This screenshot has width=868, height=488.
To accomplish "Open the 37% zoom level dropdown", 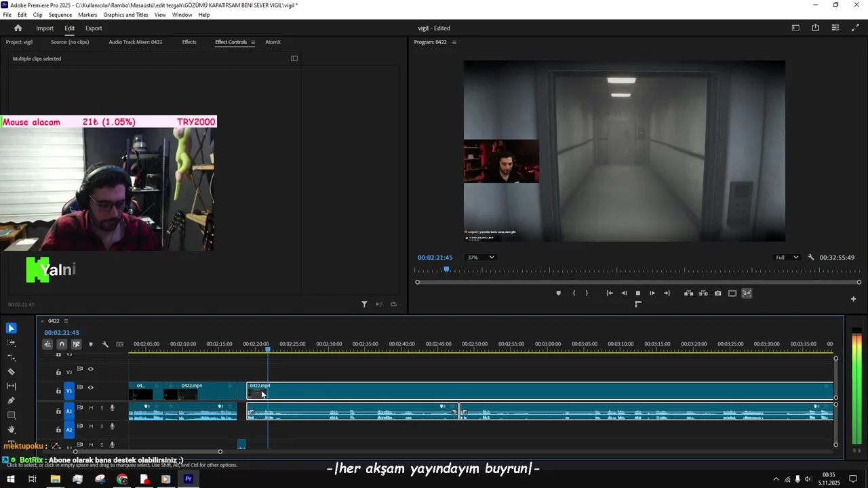I will point(480,258).
